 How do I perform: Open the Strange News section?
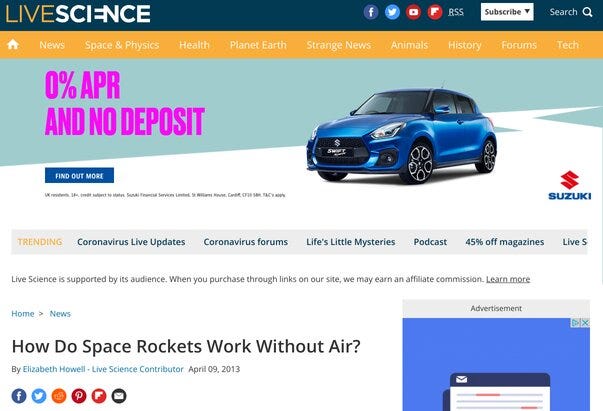click(339, 45)
